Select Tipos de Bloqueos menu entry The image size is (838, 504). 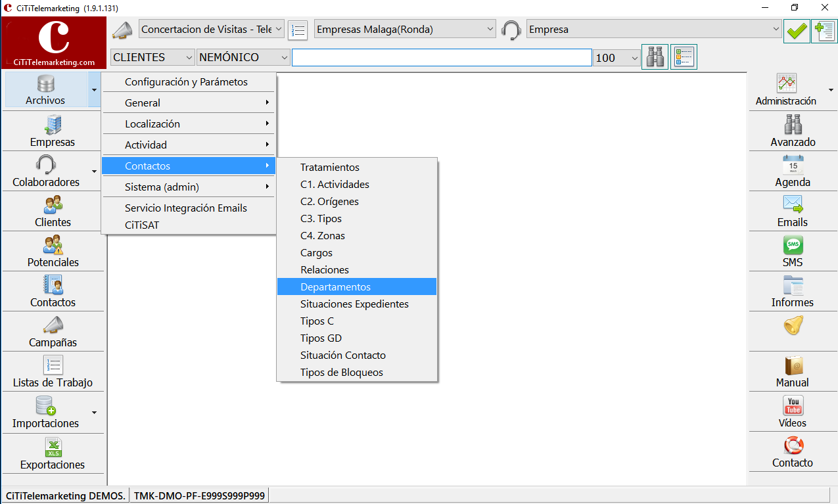[357, 372]
